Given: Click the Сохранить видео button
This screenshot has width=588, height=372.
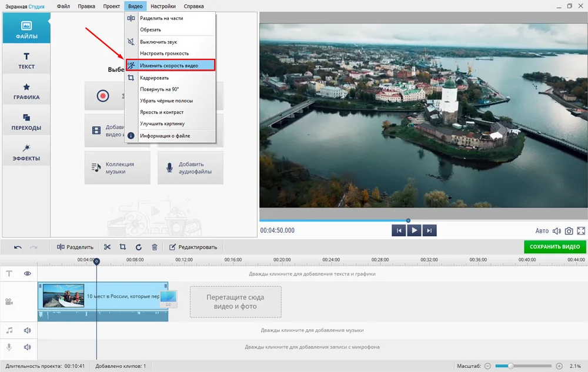Looking at the screenshot, I should (554, 246).
